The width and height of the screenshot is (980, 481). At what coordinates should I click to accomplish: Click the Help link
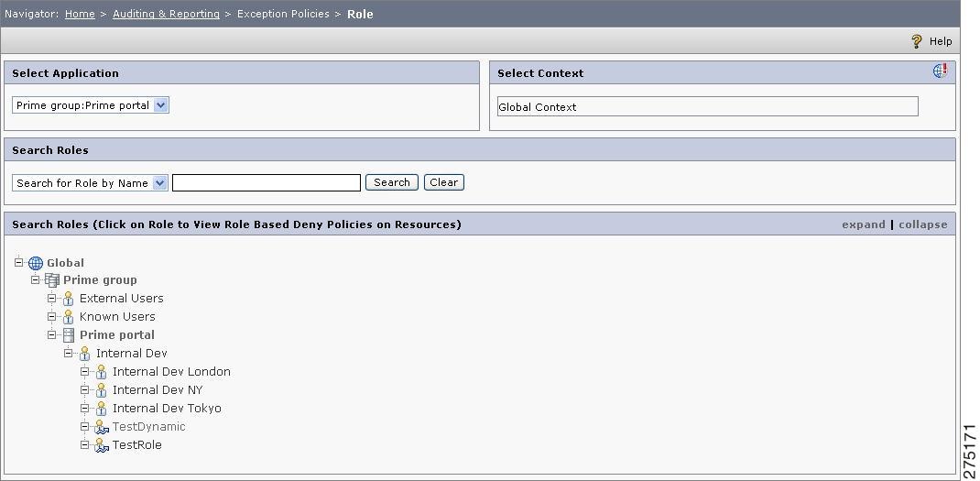point(941,41)
